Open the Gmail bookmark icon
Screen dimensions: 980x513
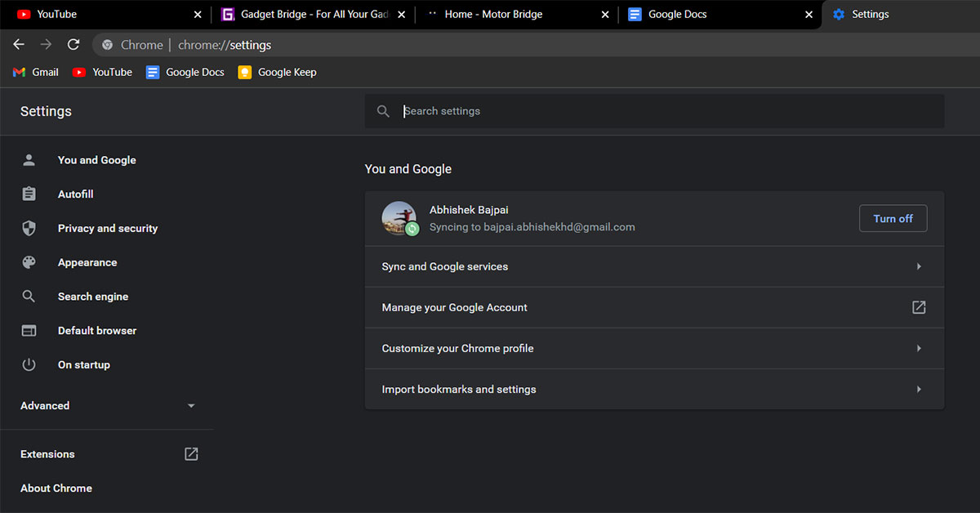click(20, 72)
